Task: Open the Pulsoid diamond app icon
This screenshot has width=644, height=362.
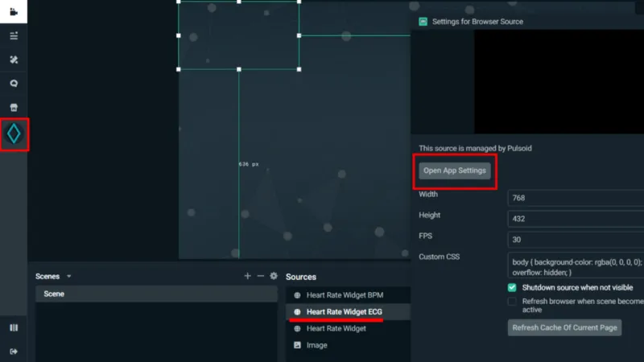Action: pyautogui.click(x=14, y=134)
